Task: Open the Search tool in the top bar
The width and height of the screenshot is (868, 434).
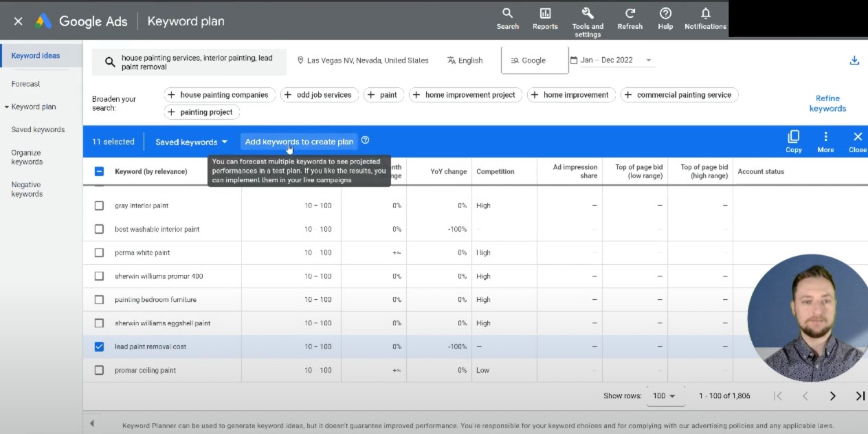Action: (507, 19)
